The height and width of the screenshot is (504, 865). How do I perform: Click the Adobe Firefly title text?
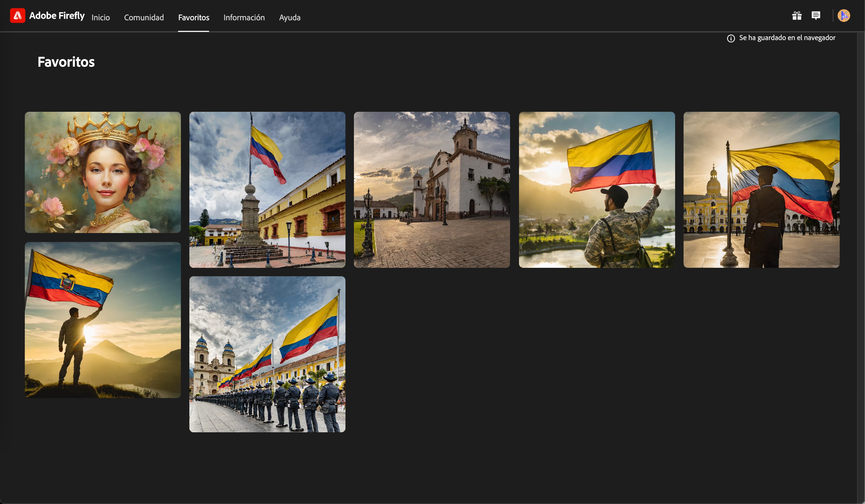tap(57, 16)
